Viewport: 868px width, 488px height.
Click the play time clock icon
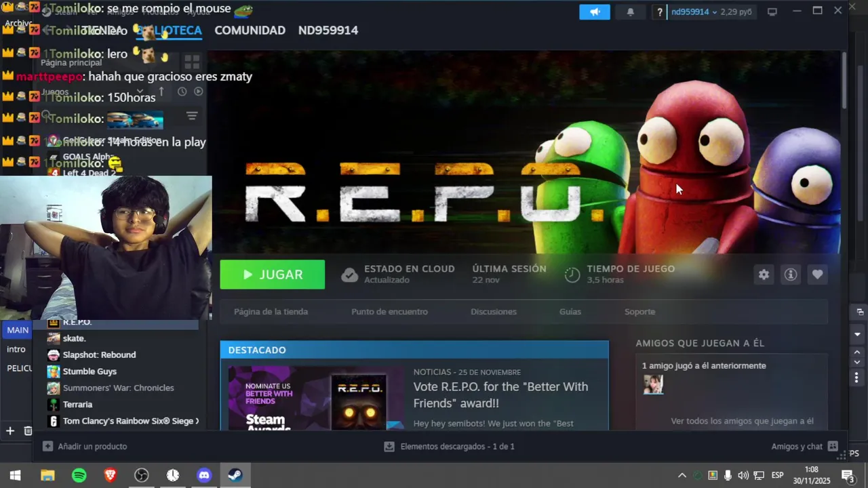click(x=572, y=274)
